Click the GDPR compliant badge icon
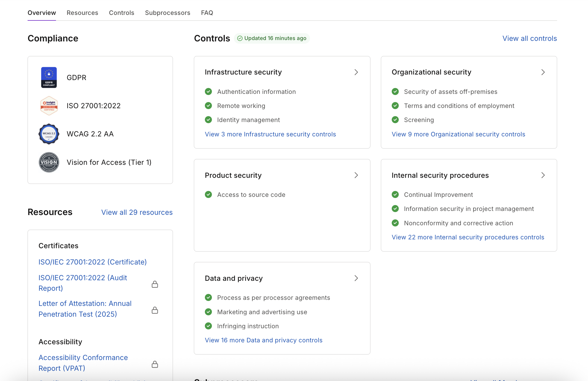Screen dimensions: 588x381 coord(49,78)
